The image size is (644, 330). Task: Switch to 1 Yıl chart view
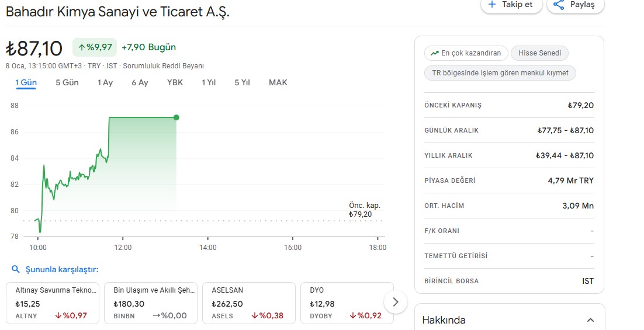[209, 82]
